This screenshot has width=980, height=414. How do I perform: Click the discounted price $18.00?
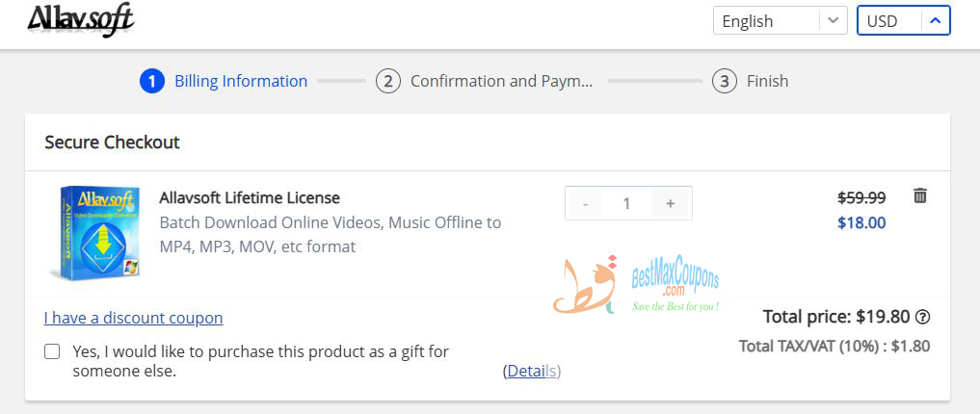[861, 223]
